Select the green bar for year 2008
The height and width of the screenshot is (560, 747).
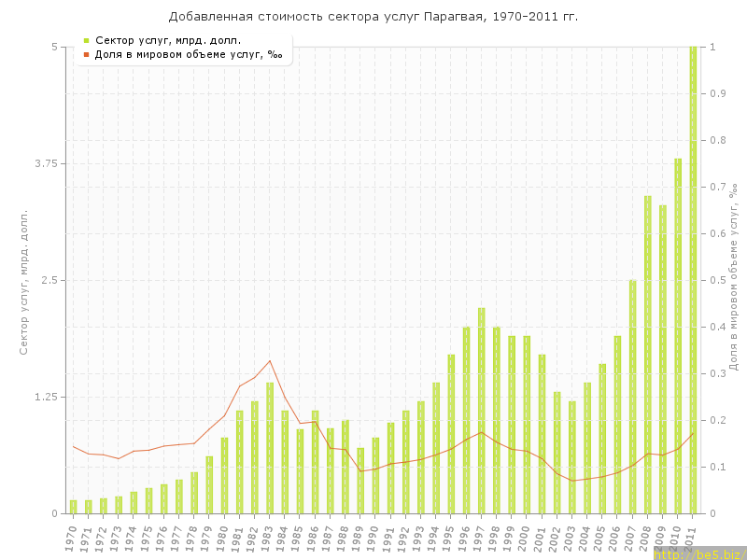point(648,355)
